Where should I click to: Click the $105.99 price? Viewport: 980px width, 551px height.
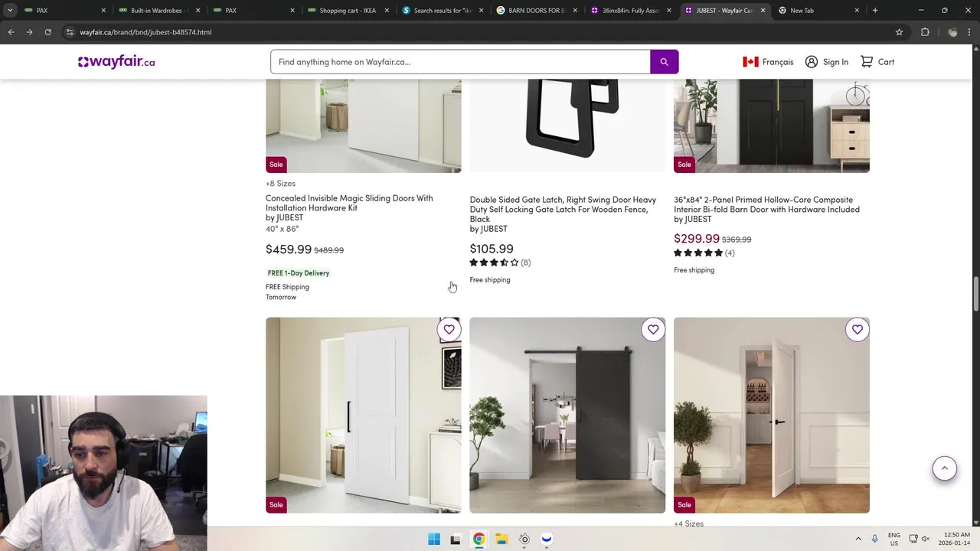tap(492, 249)
